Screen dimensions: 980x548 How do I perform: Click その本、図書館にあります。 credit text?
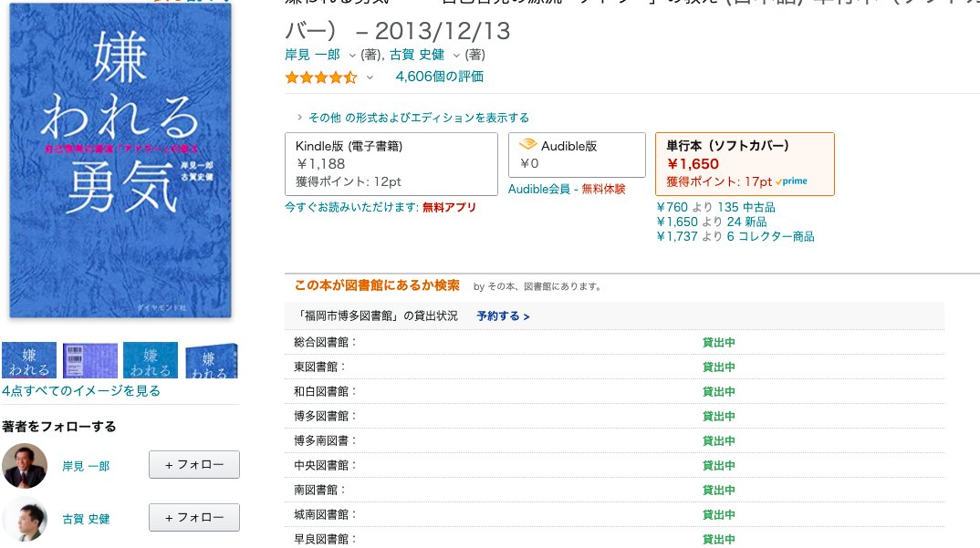click(545, 287)
